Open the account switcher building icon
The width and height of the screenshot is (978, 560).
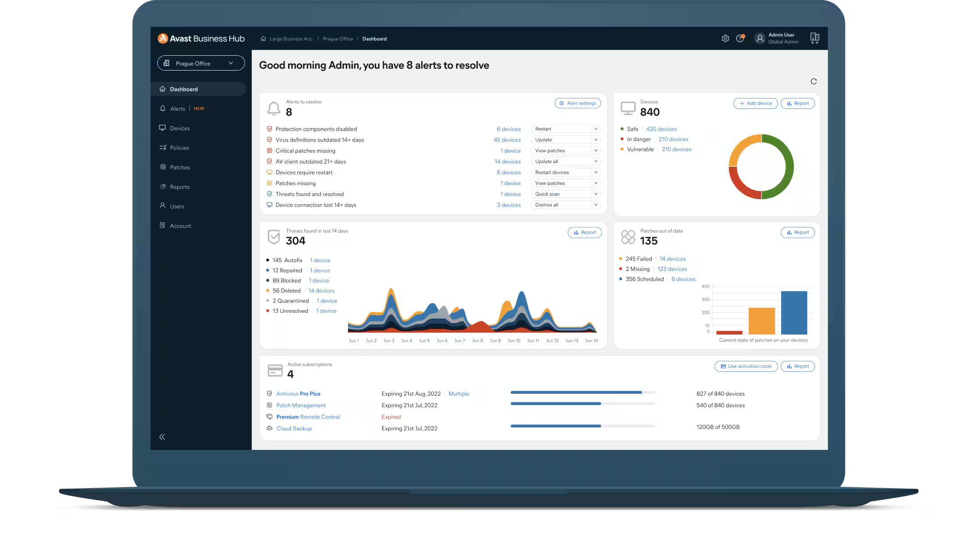click(x=814, y=38)
